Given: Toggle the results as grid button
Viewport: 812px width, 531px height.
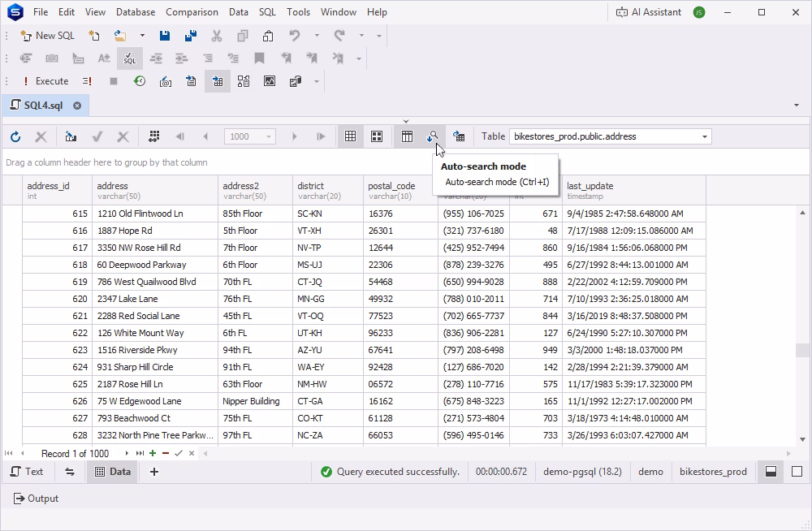Looking at the screenshot, I should (x=218, y=81).
